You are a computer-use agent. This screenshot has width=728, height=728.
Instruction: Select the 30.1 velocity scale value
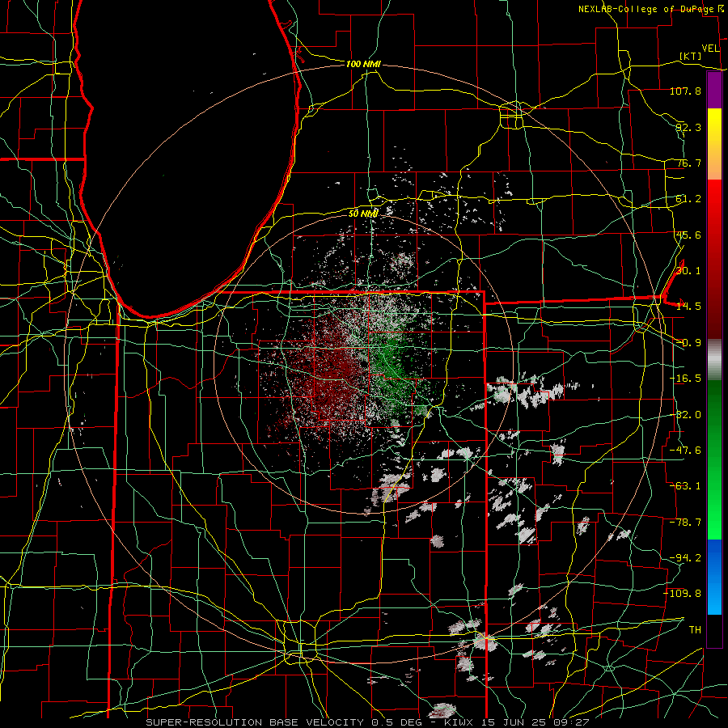click(688, 270)
